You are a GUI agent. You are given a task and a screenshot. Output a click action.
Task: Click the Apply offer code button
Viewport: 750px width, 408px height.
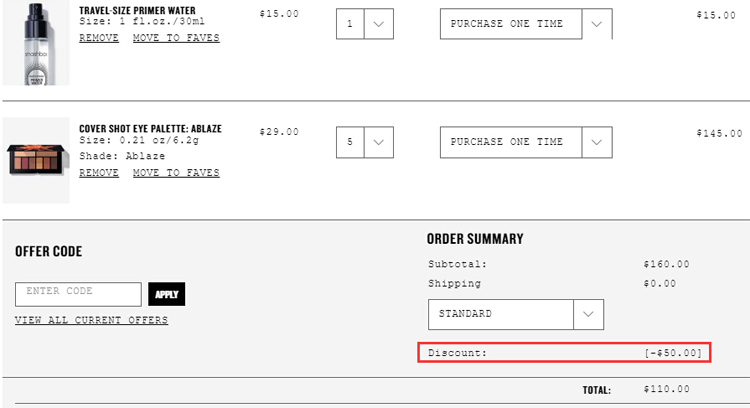pyautogui.click(x=166, y=294)
